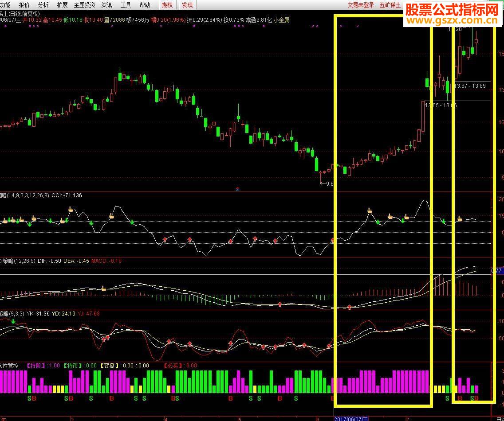
Task: Click the 【变盘】 legend label
Action: click(x=110, y=366)
